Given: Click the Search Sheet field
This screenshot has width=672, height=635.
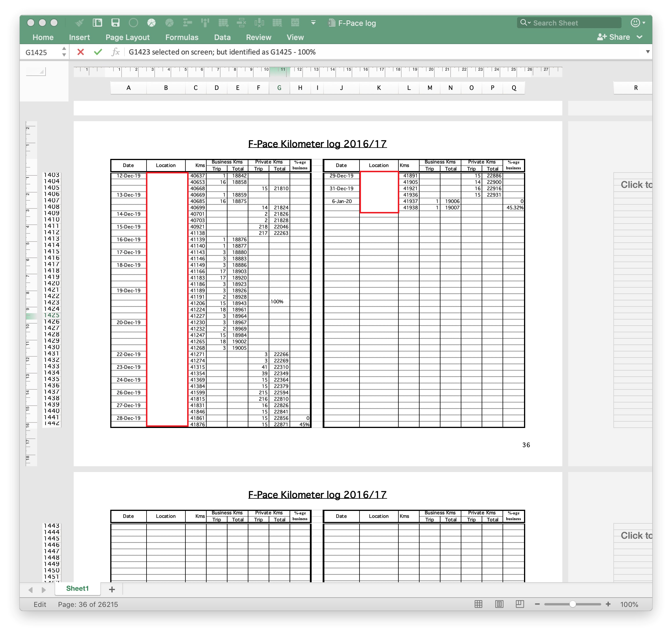Looking at the screenshot, I should coord(569,23).
